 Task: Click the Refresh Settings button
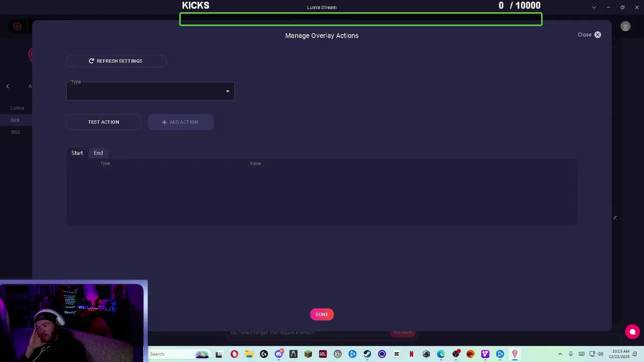pos(116,61)
